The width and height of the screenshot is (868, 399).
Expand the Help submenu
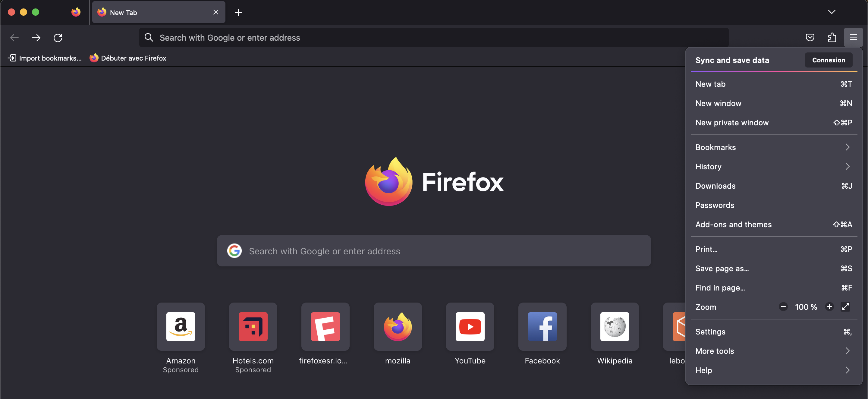pos(774,370)
